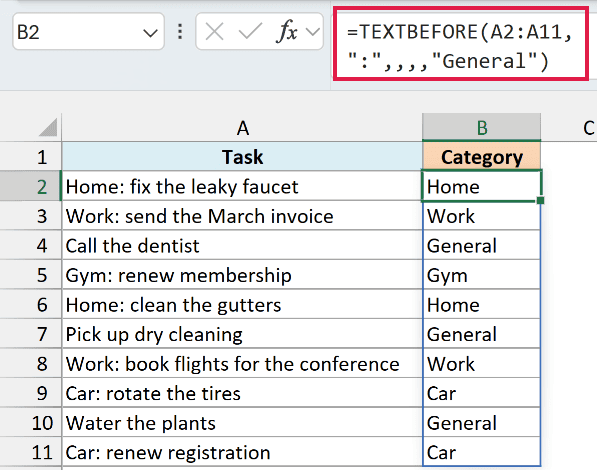Select cell 'Water the plants'
Screen dimensions: 597x470
point(242,422)
